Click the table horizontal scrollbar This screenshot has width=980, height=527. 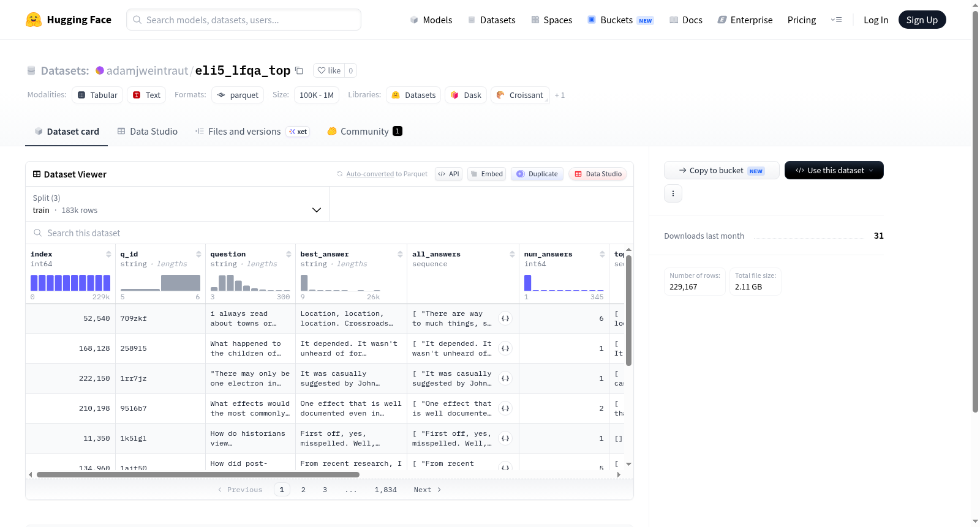198,474
